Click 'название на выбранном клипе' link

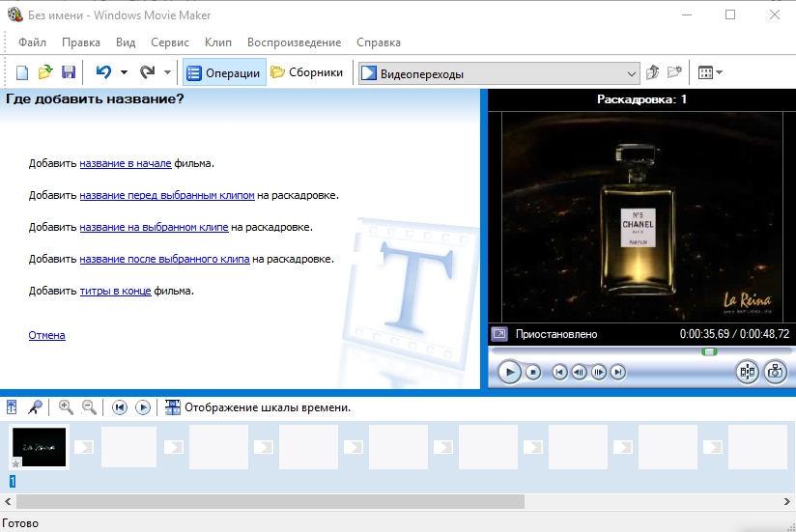click(154, 227)
